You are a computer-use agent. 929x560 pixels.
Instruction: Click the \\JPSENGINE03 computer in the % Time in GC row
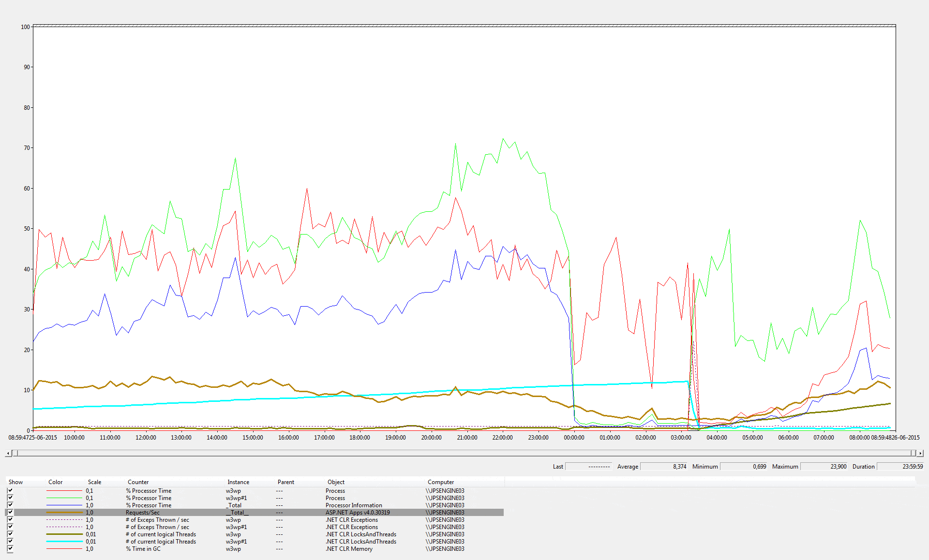(x=445, y=548)
